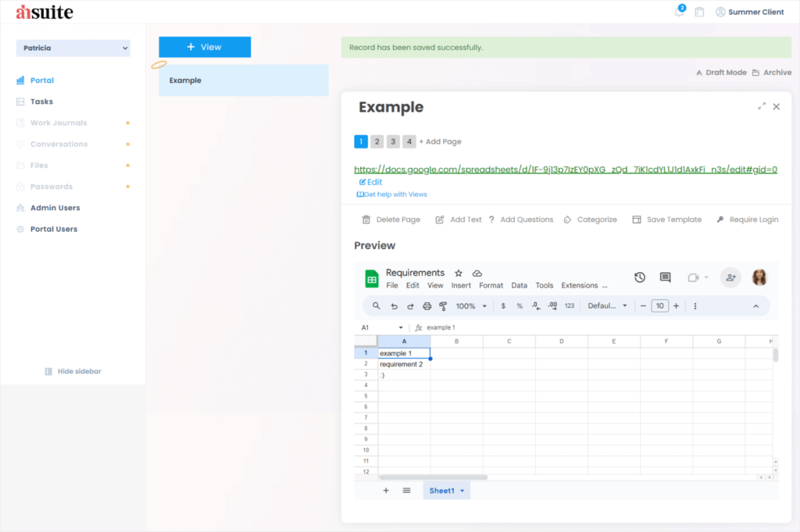The width and height of the screenshot is (800, 532).
Task: Open the Sheets Data menu
Action: coord(519,286)
